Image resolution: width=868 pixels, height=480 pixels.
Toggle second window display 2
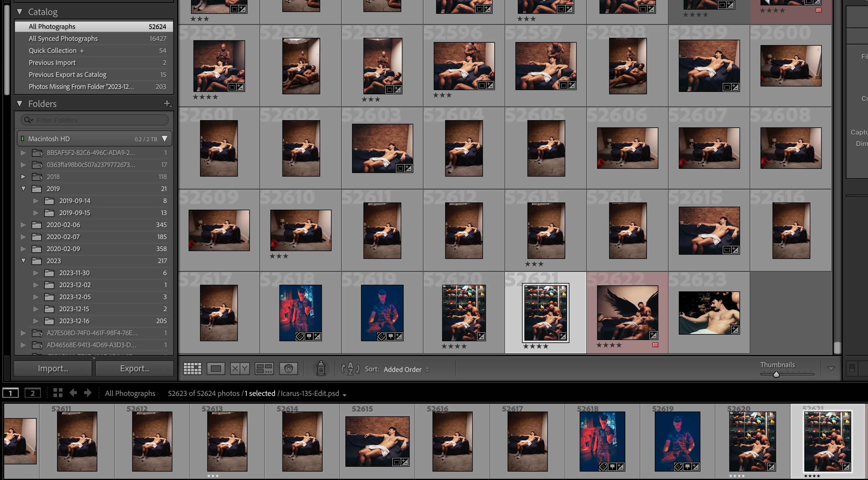(32, 393)
